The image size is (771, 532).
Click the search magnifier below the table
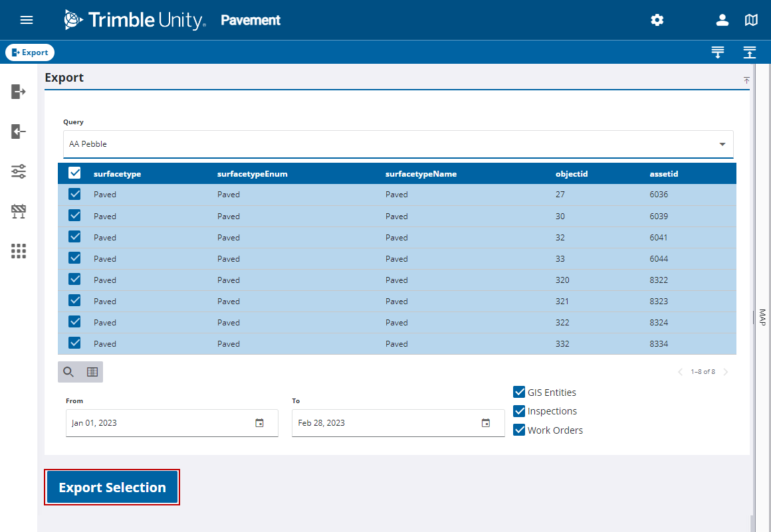[69, 372]
